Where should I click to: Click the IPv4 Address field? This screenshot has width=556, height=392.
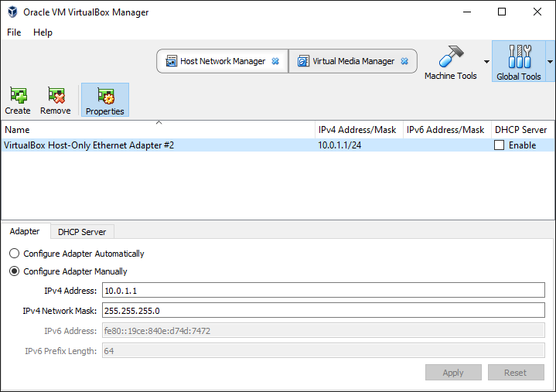click(323, 290)
